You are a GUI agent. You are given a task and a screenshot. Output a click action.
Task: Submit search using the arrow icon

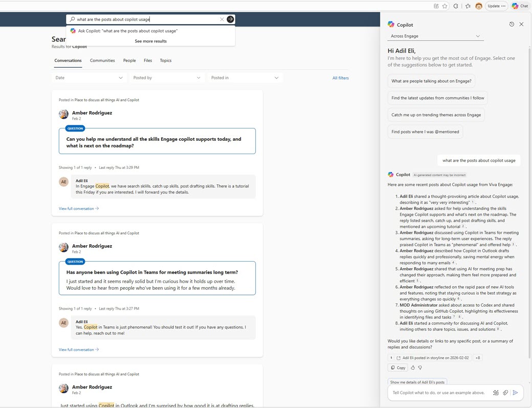[x=230, y=19]
